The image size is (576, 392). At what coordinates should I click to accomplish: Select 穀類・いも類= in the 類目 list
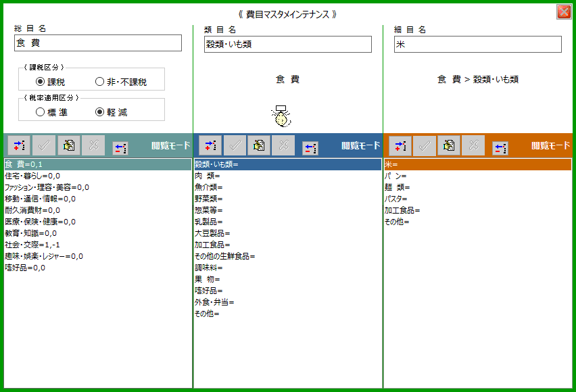click(288, 164)
